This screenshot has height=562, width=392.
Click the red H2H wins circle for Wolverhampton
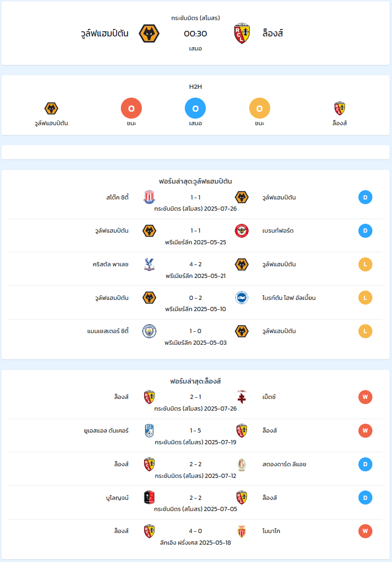(x=131, y=108)
